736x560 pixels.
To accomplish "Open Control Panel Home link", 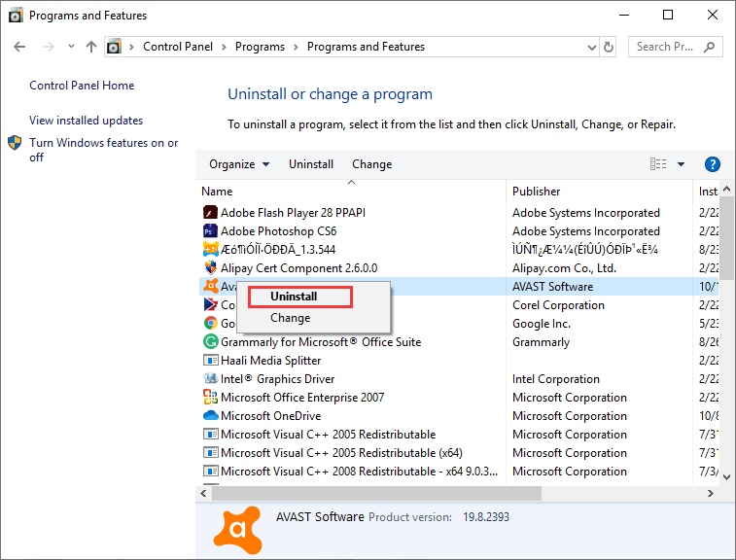I will point(82,86).
